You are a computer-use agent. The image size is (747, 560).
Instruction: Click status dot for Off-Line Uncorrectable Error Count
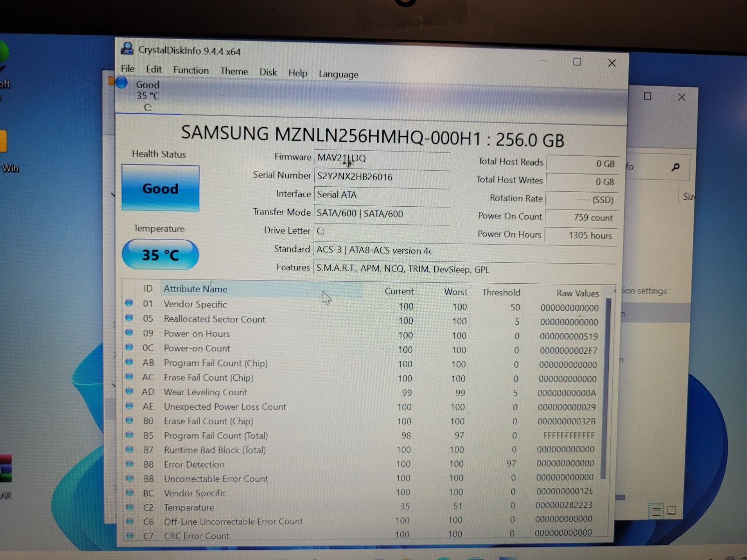(x=130, y=521)
